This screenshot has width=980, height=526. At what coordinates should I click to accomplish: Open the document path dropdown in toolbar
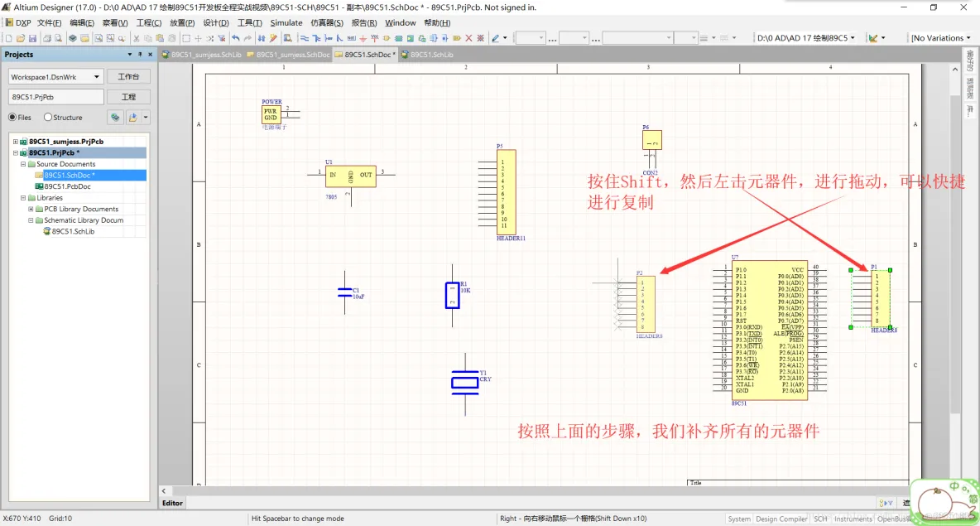[x=853, y=38]
